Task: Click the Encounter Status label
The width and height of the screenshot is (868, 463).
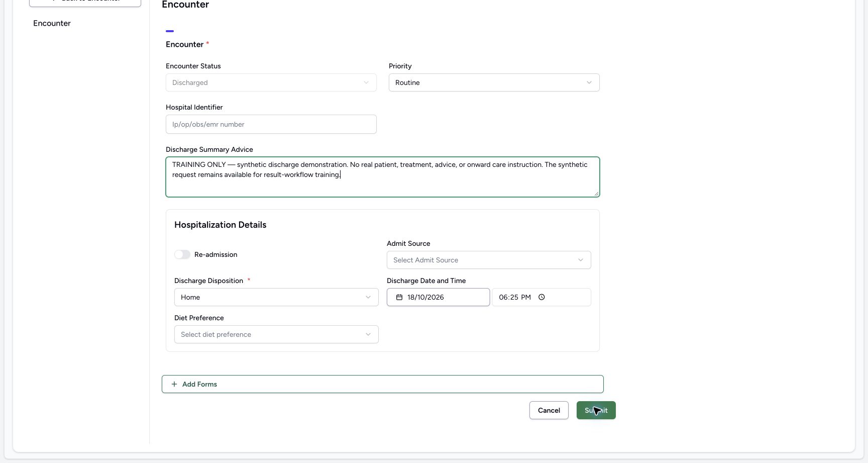Action: click(193, 66)
